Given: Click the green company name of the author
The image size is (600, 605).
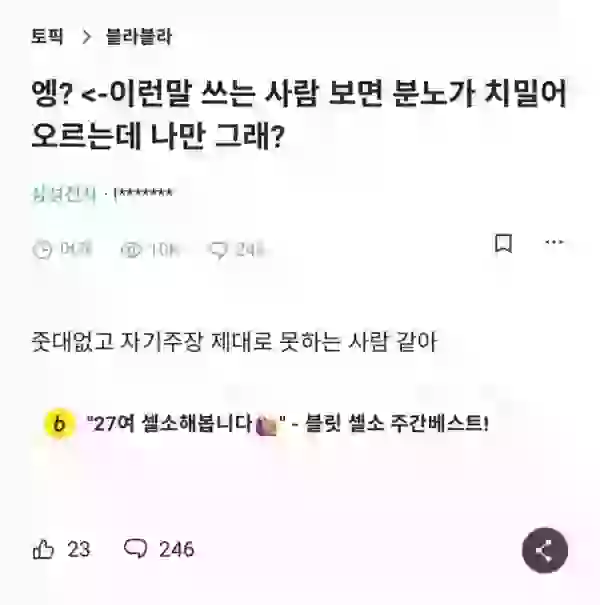Looking at the screenshot, I should [64, 194].
